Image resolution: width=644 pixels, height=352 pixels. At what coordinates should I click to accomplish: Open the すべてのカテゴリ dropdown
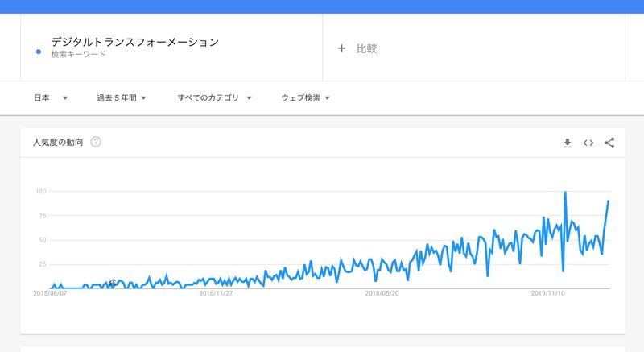pos(214,98)
